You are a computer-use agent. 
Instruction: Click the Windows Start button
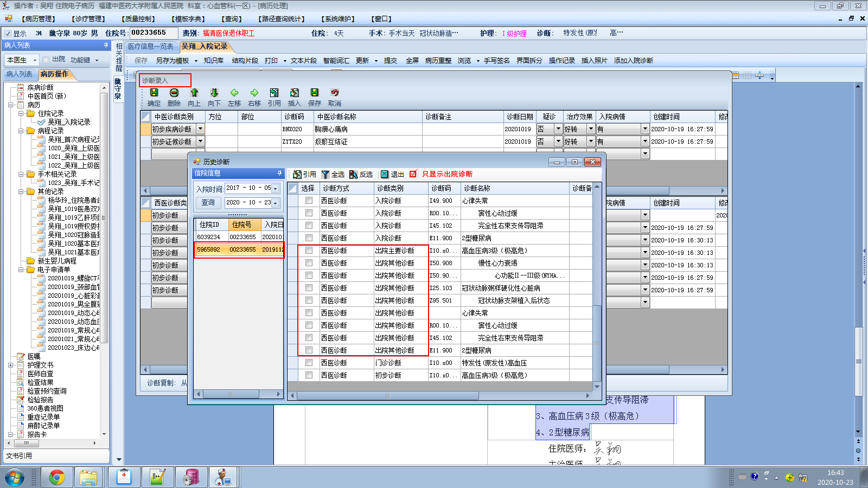coord(15,478)
